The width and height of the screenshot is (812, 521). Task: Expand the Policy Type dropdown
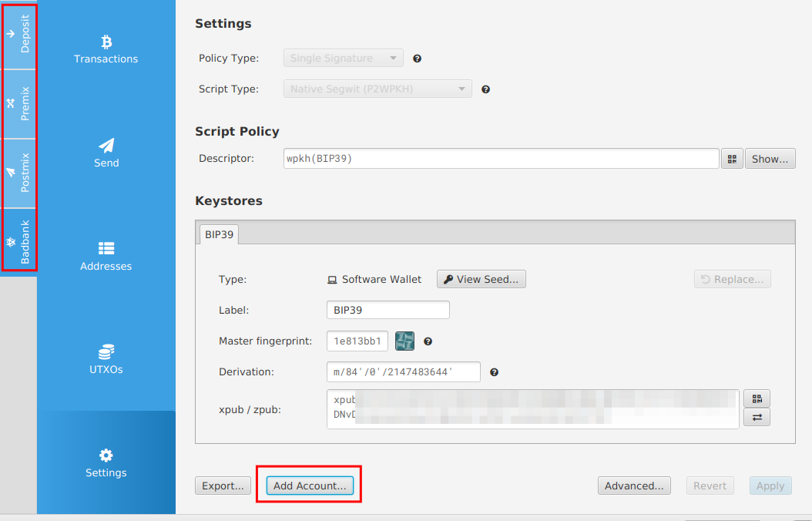[343, 58]
